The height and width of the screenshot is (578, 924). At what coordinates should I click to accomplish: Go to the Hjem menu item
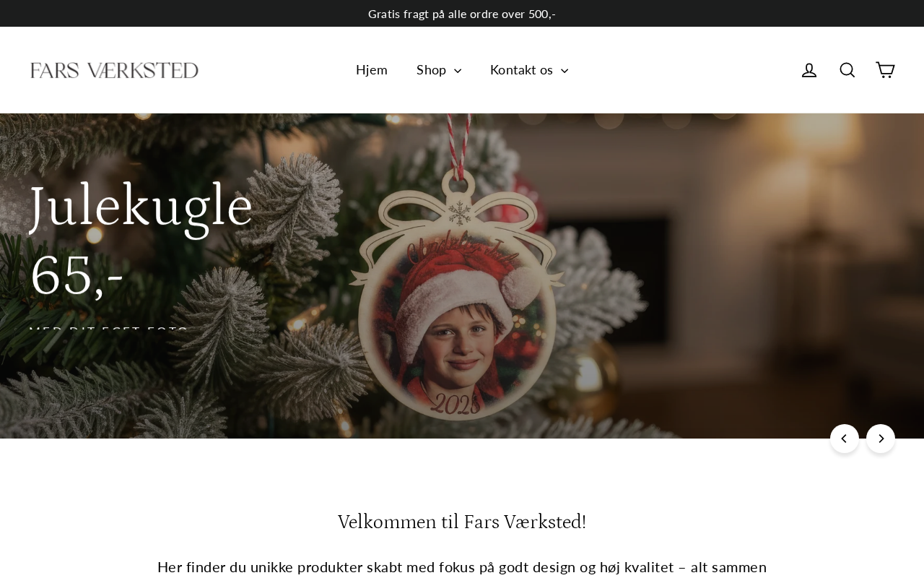coord(372,70)
